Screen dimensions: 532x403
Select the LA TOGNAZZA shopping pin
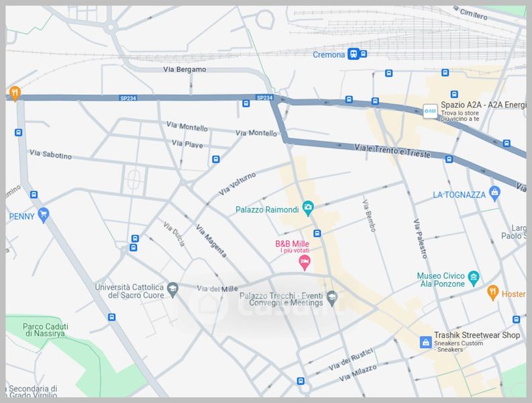(x=495, y=194)
